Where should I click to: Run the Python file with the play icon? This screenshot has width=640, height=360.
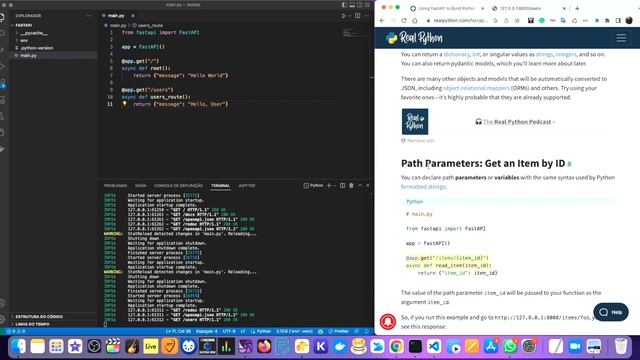[x=344, y=16]
